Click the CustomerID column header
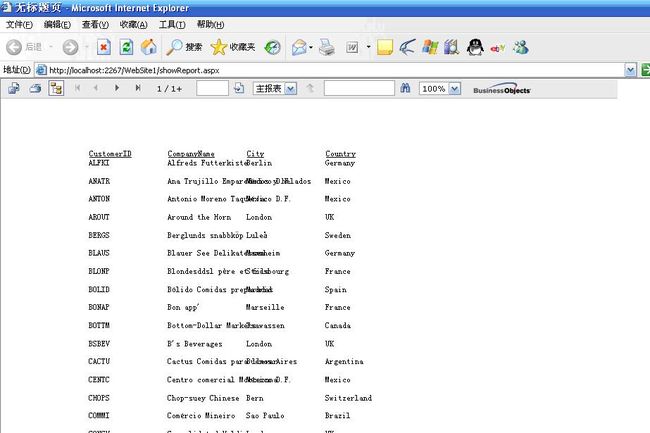This screenshot has width=650, height=433. pyautogui.click(x=110, y=154)
